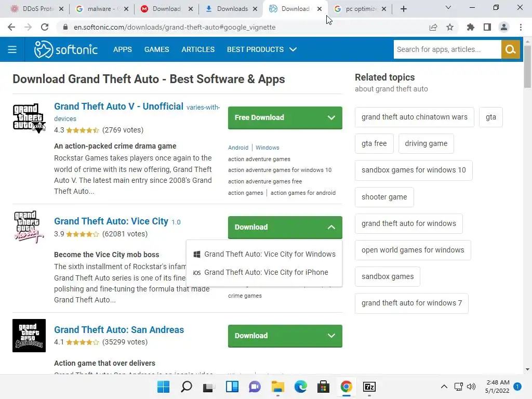Click grand theft auto for windows 7 topic

click(x=411, y=303)
